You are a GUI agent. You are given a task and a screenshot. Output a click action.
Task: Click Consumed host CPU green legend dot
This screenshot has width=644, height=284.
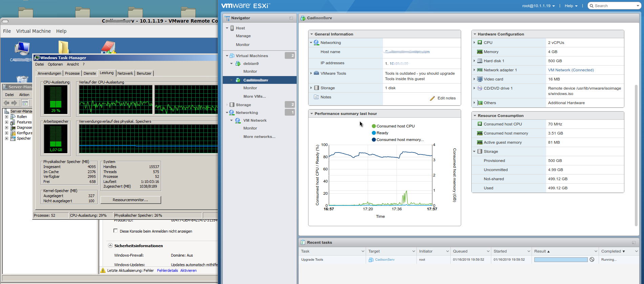(374, 126)
